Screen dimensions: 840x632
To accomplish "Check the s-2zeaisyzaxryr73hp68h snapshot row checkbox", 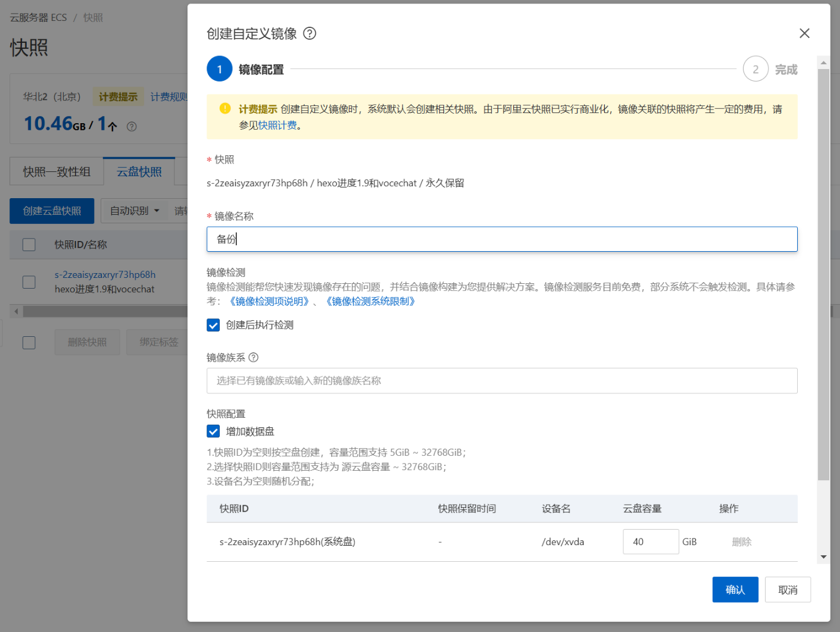I will click(x=29, y=281).
